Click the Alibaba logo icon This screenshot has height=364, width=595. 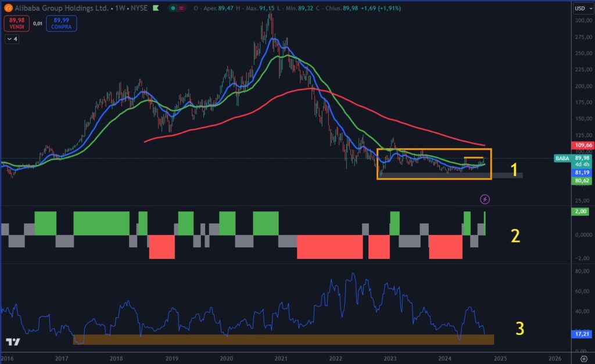9,9
